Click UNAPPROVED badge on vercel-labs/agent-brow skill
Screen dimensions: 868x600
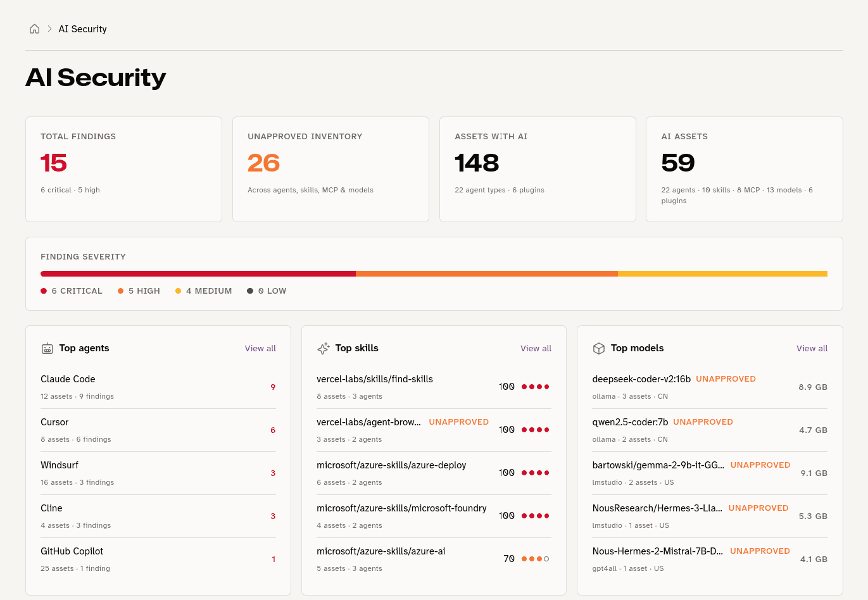coord(459,422)
